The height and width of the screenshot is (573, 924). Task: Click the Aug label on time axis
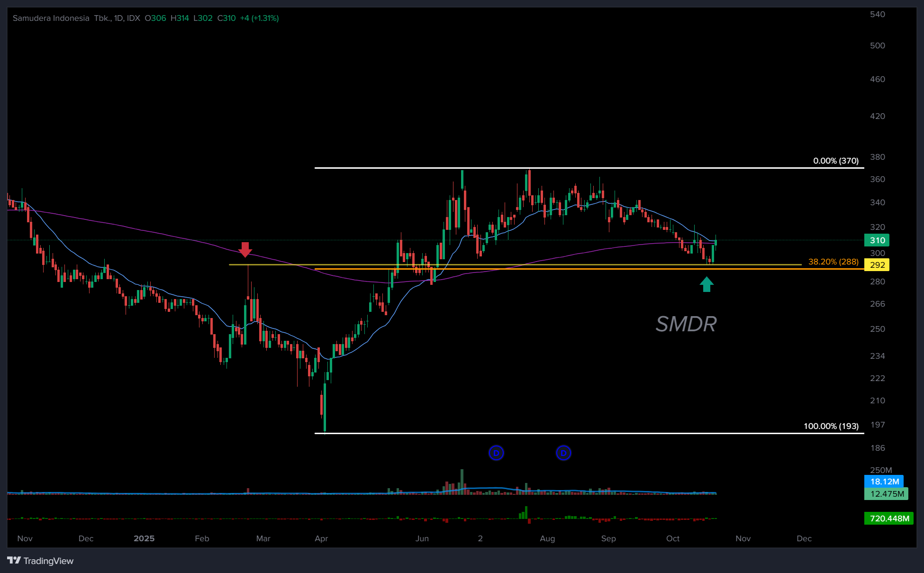coord(547,538)
